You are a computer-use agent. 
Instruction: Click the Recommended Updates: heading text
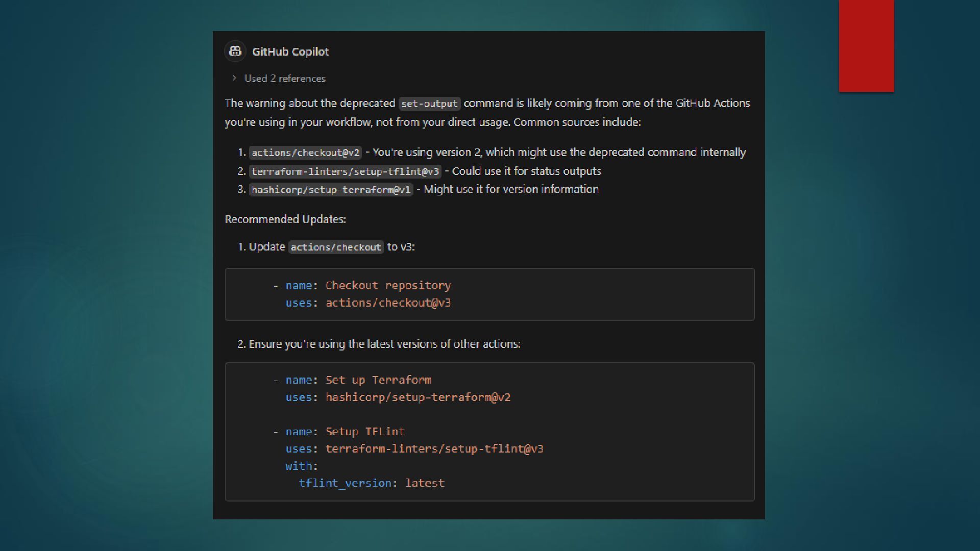(285, 219)
